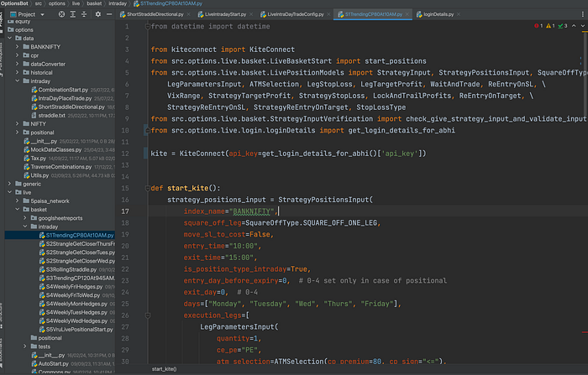This screenshot has width=588, height=375.
Task: Click the Expand All icon in Project toolbar
Action: coord(73,15)
